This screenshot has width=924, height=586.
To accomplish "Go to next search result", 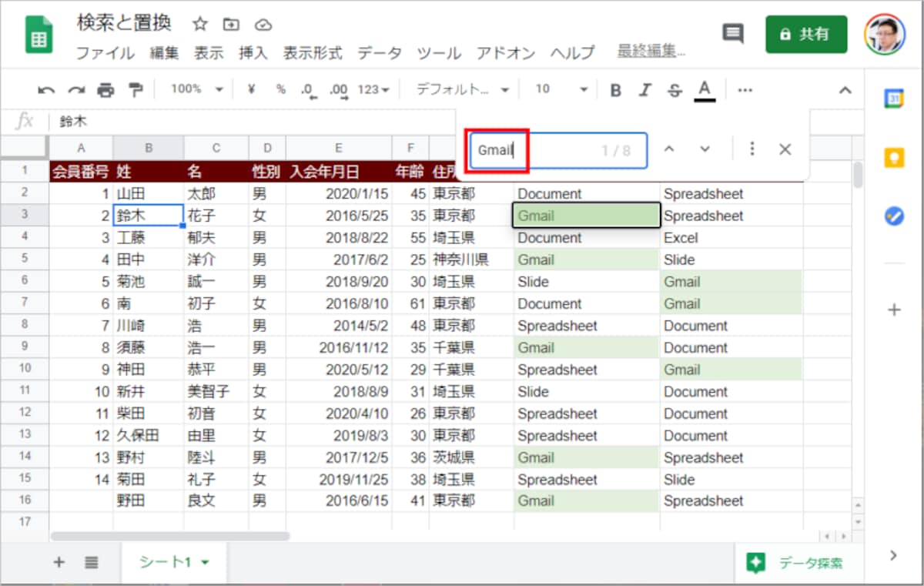I will click(x=705, y=149).
